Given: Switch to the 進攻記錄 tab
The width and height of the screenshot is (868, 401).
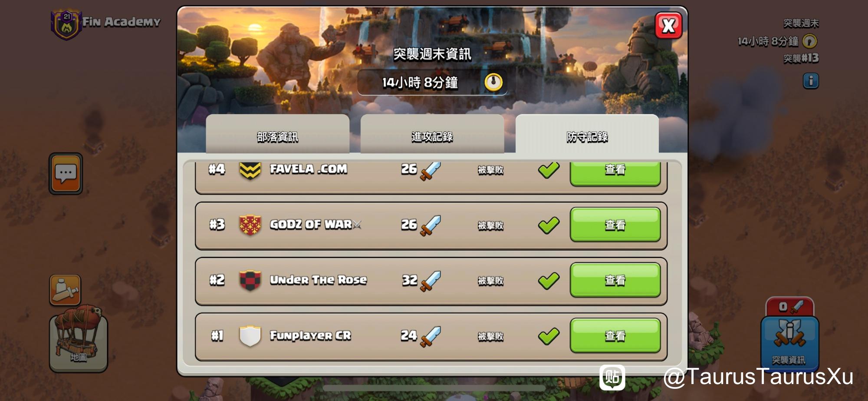Looking at the screenshot, I should pyautogui.click(x=432, y=135).
